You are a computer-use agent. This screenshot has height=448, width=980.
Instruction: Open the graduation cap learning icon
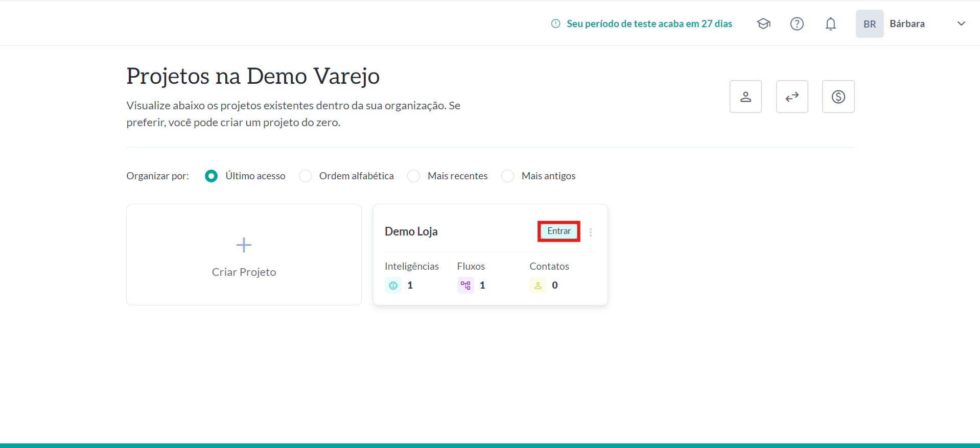coord(763,23)
